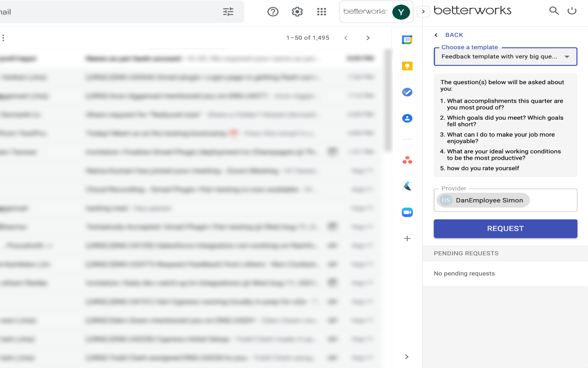Open the Google Calendar side icon
Viewport: 588px width, 368px height.
point(407,40)
